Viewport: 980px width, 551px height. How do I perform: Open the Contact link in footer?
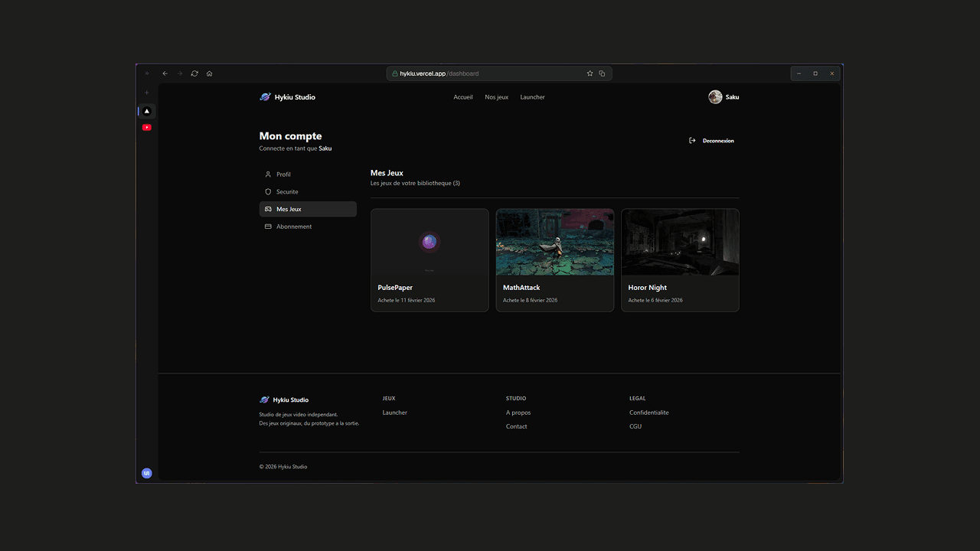pyautogui.click(x=516, y=426)
